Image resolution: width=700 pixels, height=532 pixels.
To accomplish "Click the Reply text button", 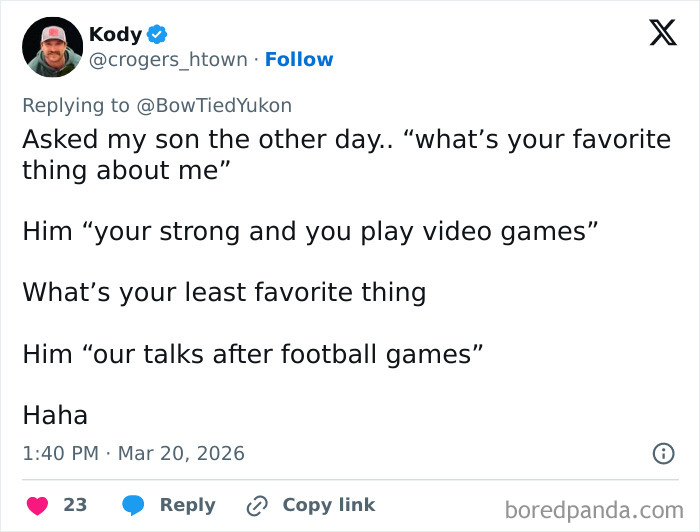I will [187, 505].
